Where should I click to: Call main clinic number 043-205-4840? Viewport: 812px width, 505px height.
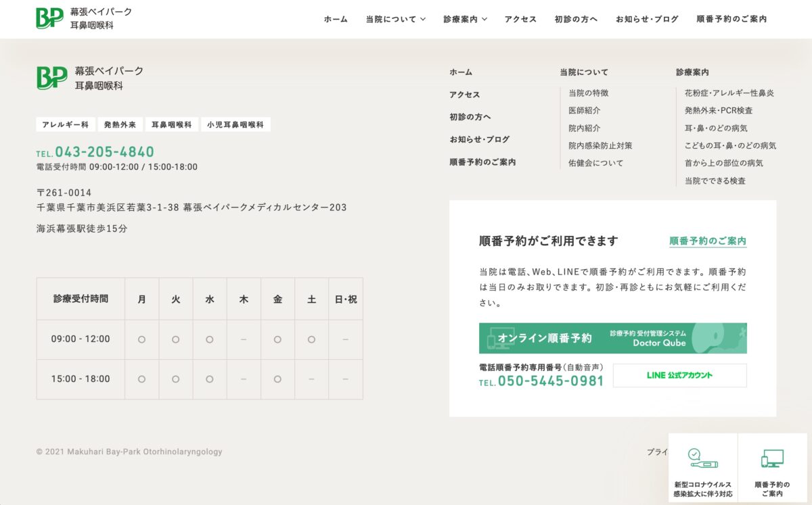pos(95,152)
